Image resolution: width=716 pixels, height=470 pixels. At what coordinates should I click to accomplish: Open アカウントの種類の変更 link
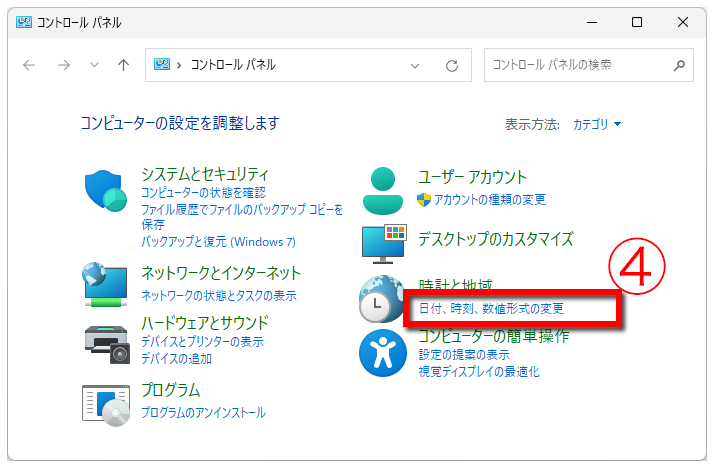pyautogui.click(x=490, y=199)
